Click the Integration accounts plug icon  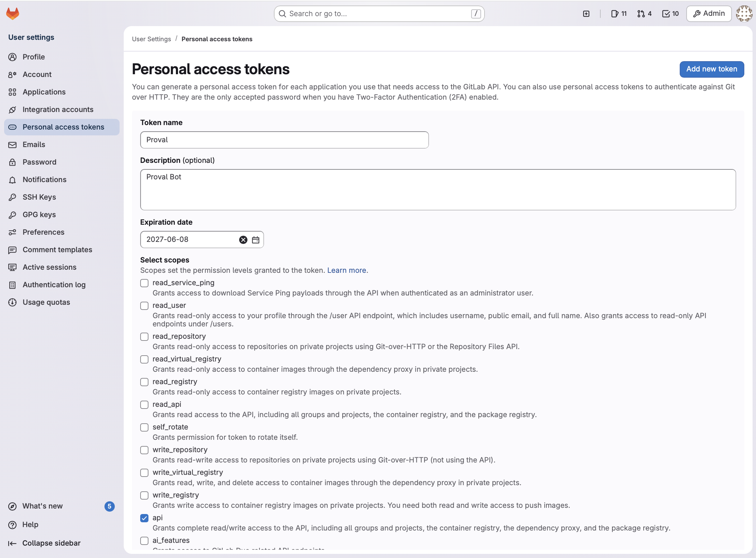pos(12,110)
